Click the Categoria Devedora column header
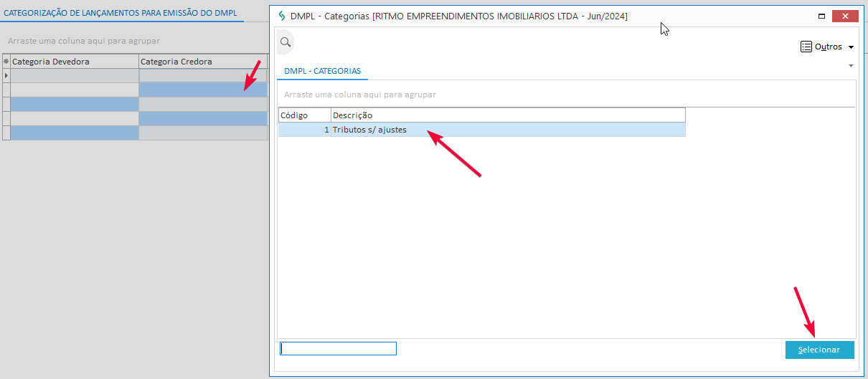This screenshot has height=379, width=868. tap(75, 62)
